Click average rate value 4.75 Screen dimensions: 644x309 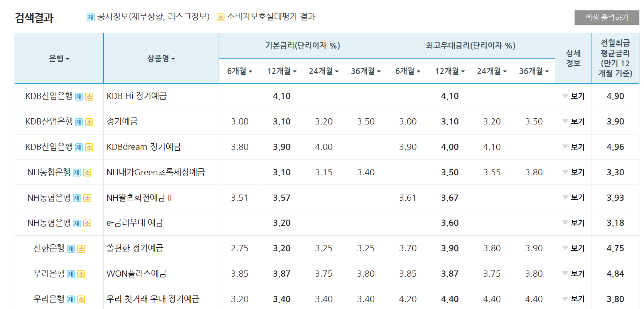click(615, 248)
